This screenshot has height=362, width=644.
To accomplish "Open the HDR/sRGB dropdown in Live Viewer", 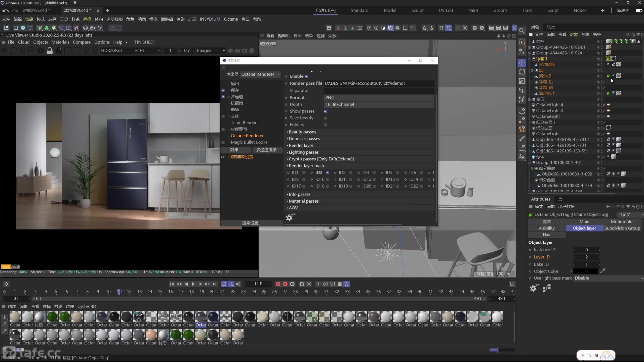I will pyautogui.click(x=119, y=51).
